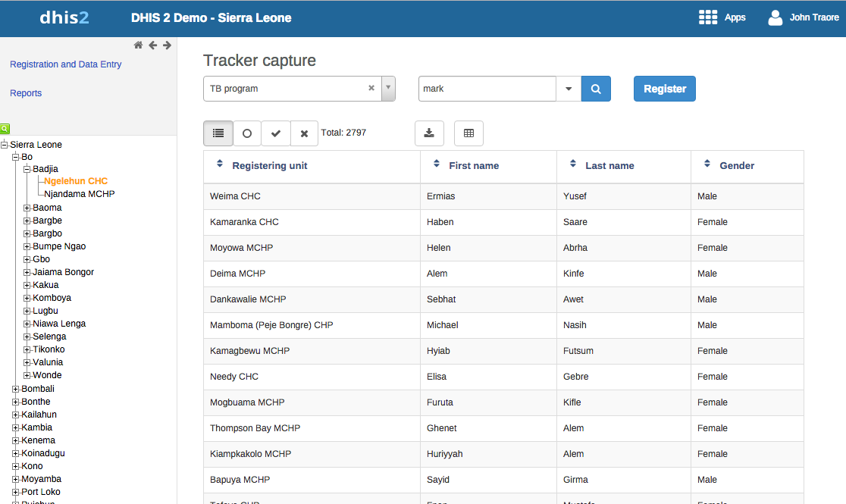Click the green org unit search icon
This screenshot has height=504, width=846.
point(5,129)
